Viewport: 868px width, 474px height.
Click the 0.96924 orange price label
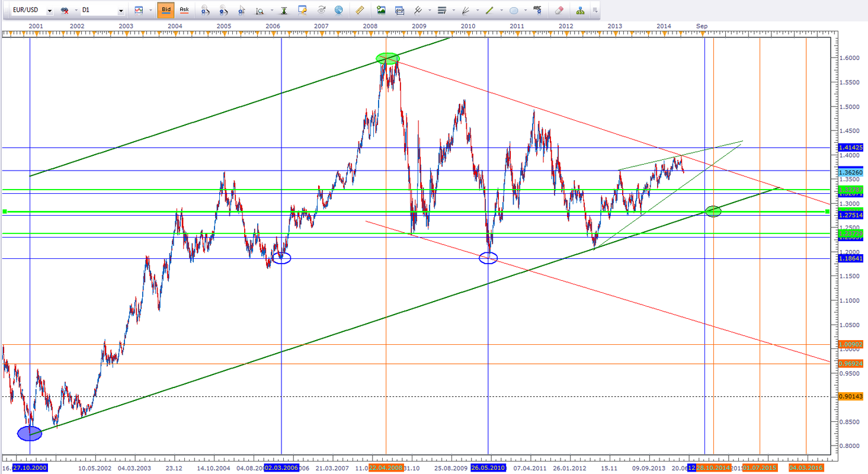852,364
